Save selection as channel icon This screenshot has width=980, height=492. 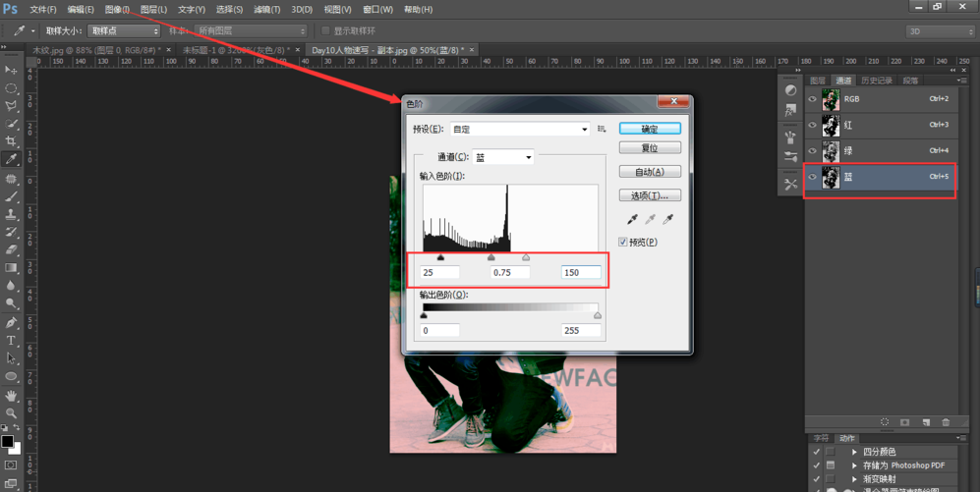point(904,422)
